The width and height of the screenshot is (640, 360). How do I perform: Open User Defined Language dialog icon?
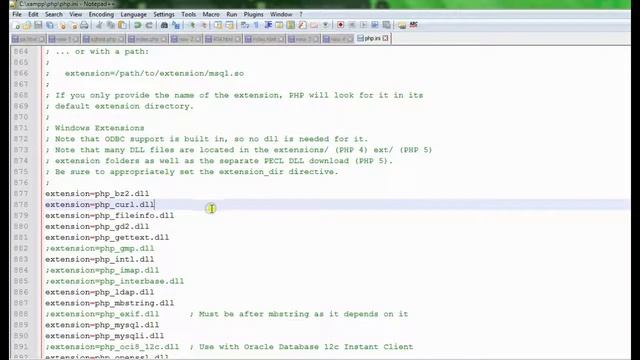(280, 25)
